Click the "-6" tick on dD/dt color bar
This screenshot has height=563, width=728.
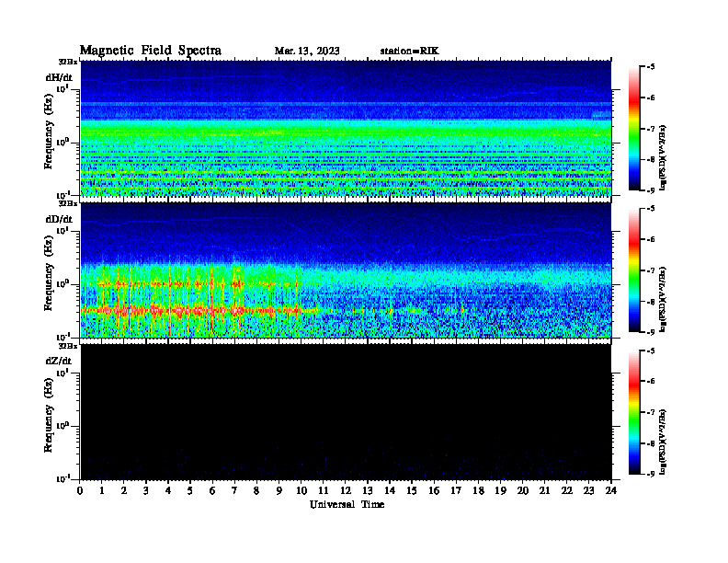pos(651,240)
